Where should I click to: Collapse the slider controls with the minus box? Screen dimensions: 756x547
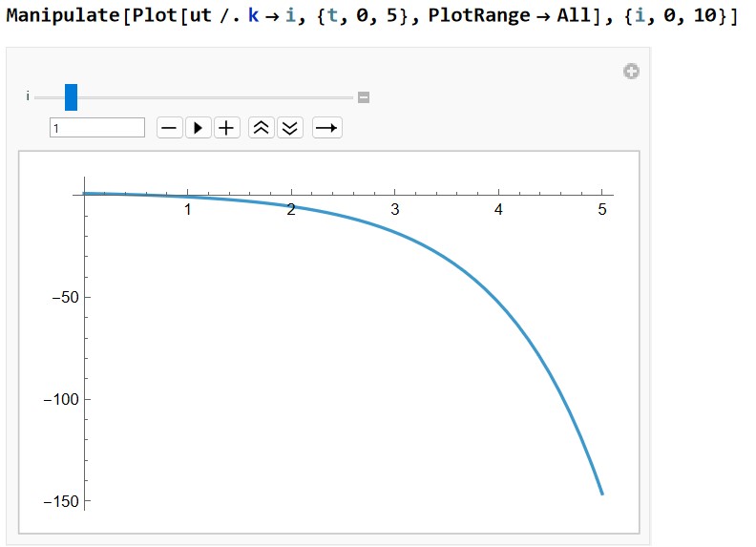coord(364,97)
